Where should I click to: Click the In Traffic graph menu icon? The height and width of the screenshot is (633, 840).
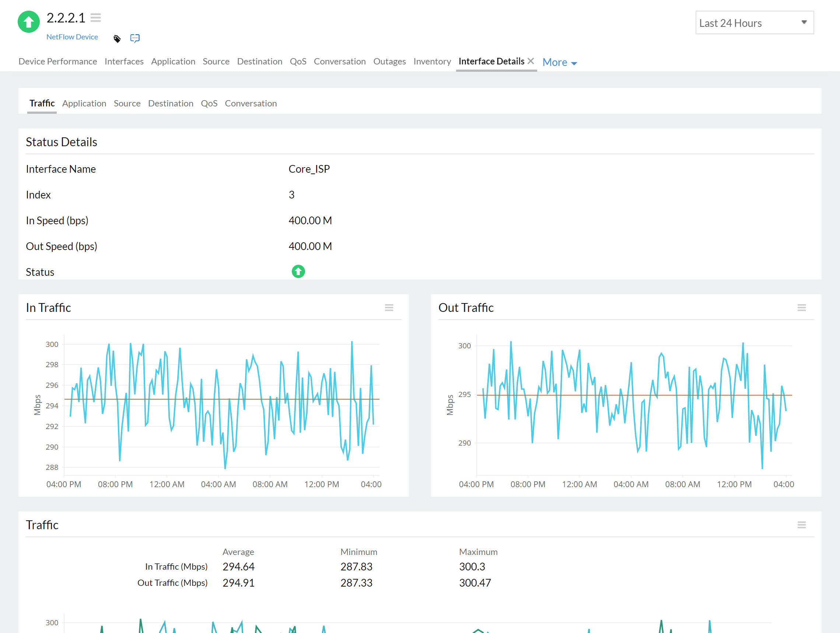[x=389, y=307]
